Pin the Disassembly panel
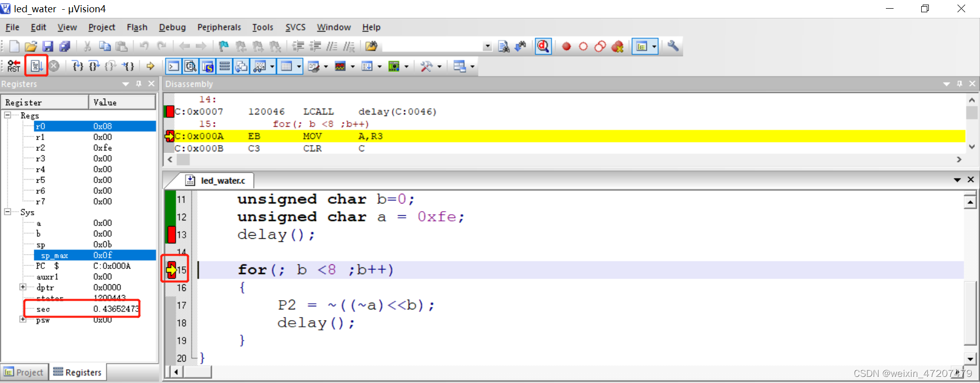 click(x=960, y=83)
